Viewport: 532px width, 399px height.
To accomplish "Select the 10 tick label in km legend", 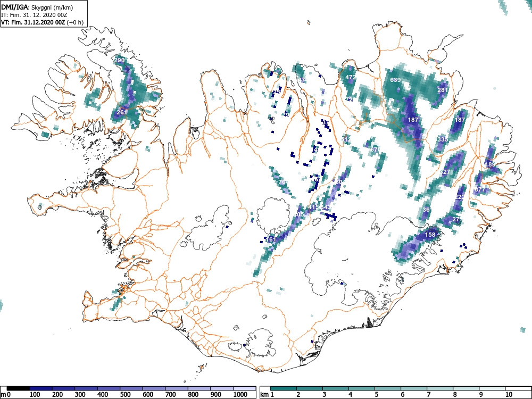I will pos(508,395).
